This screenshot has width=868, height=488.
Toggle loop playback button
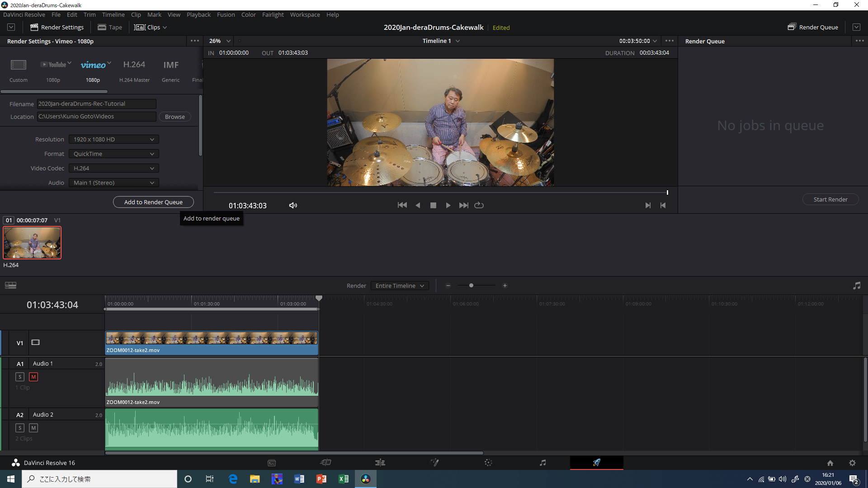point(479,205)
